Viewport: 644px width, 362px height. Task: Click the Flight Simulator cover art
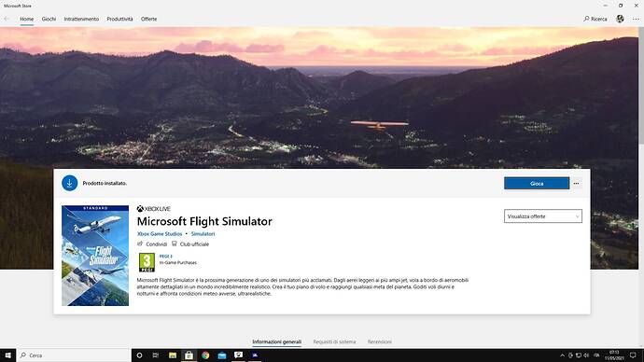tap(95, 256)
